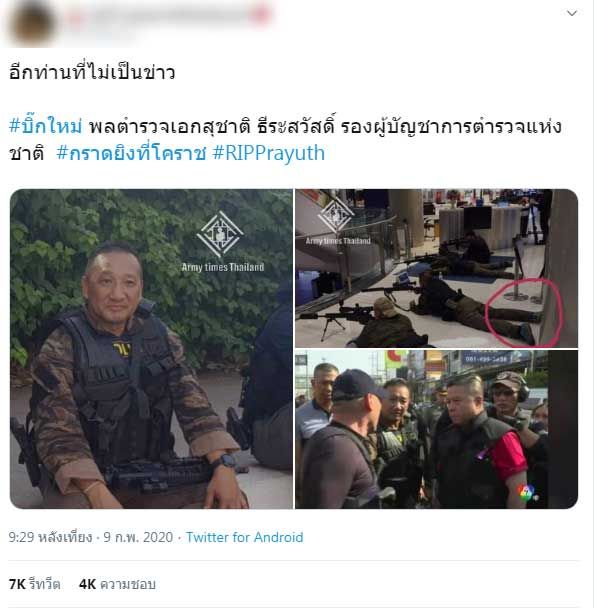Click the Twitter for Android source link
The image size is (594, 608).
click(245, 537)
